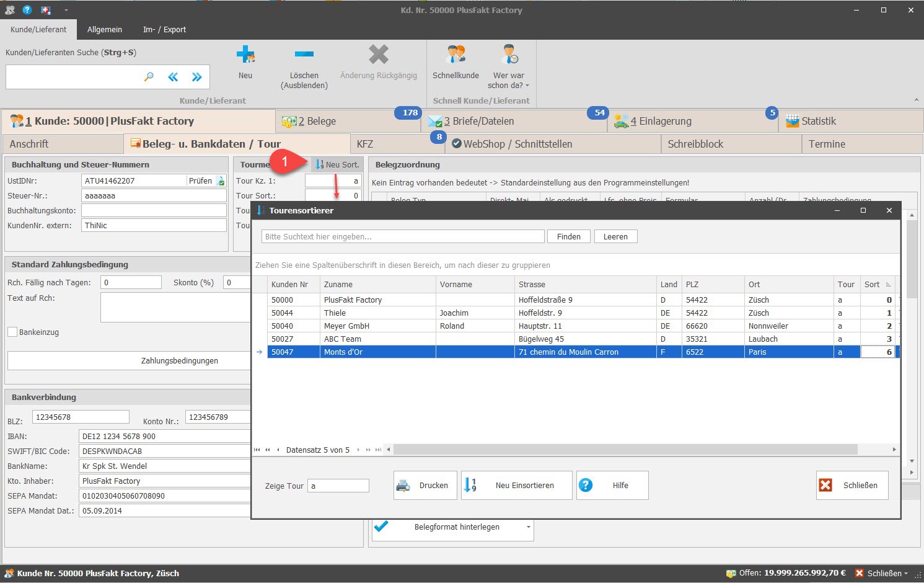Click Neu Einsortieren sort icon button
Screen dimensions: 924x583
point(516,486)
